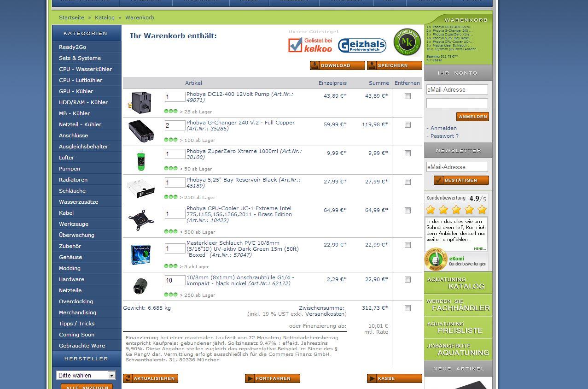Tick remove checkbox for Anschraubtülle G1/4
Image resolution: width=588 pixels, height=389 pixels.
tap(408, 280)
